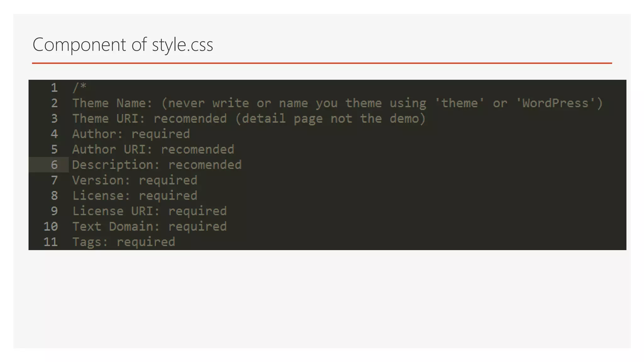Click 'Theme URI:' on line 3
644x362 pixels.
(x=108, y=118)
